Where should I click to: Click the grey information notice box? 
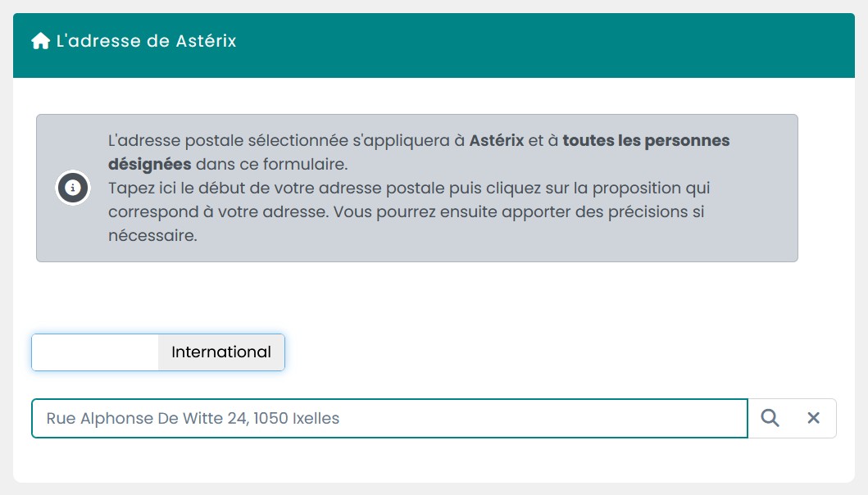coord(417,188)
